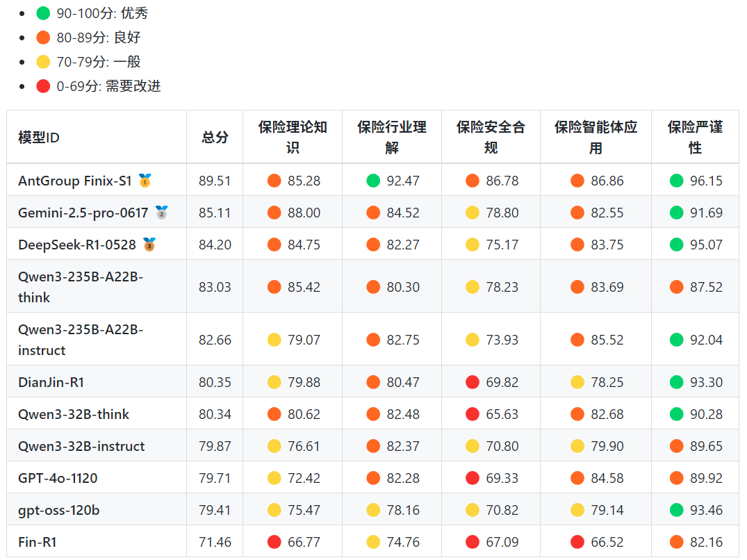Image resolution: width=747 pixels, height=560 pixels.
Task: Click the red dot next to score 66.52
Action: pyautogui.click(x=577, y=542)
